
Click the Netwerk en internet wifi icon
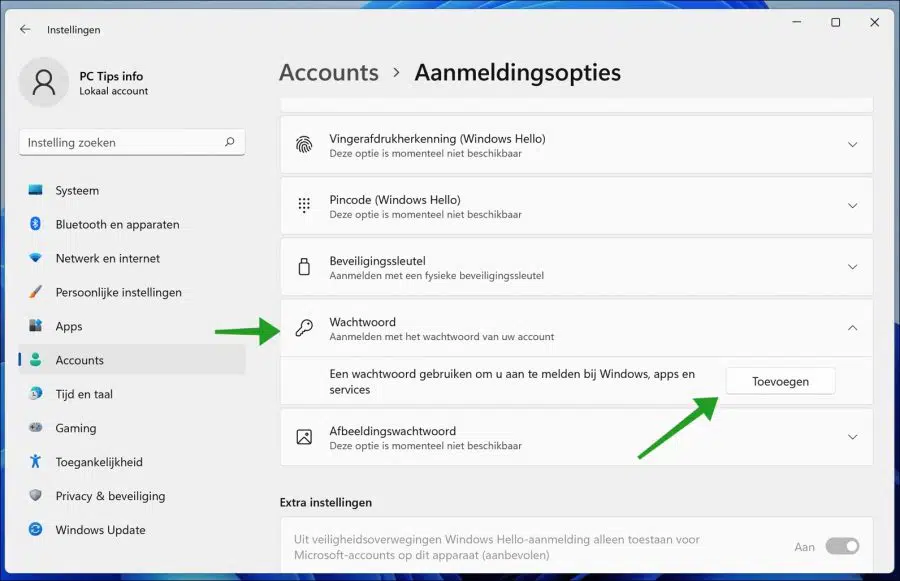coord(36,258)
